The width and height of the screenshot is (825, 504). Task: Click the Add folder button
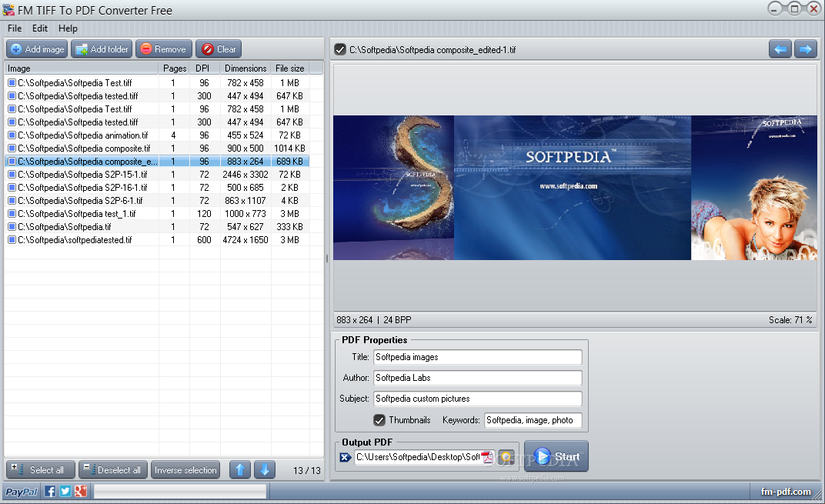102,49
